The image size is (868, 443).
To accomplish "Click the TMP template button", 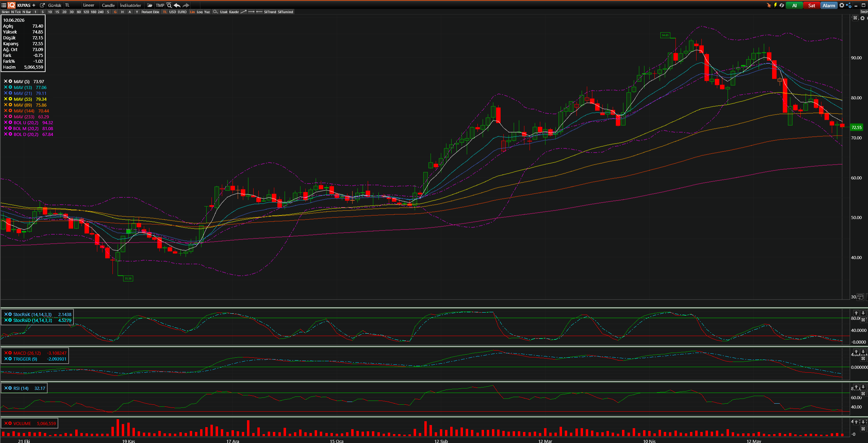I will coord(160,5).
